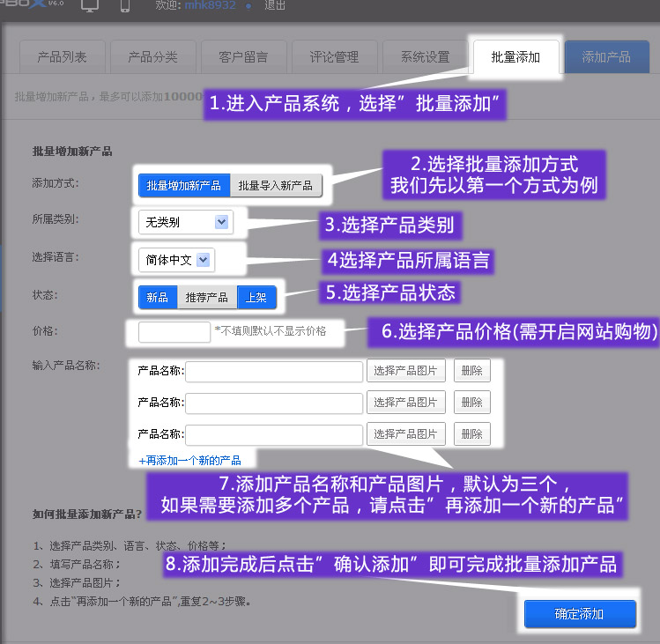Toggle the 上架 status option
Screen dimensions: 660x644
coord(256,298)
